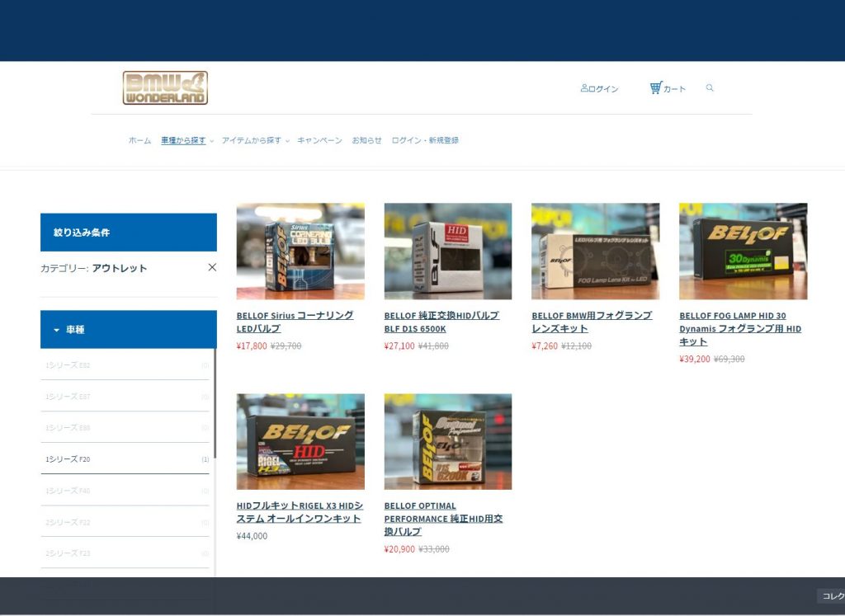Open the キャンペーン menu item
This screenshot has height=616, width=845.
(x=319, y=140)
